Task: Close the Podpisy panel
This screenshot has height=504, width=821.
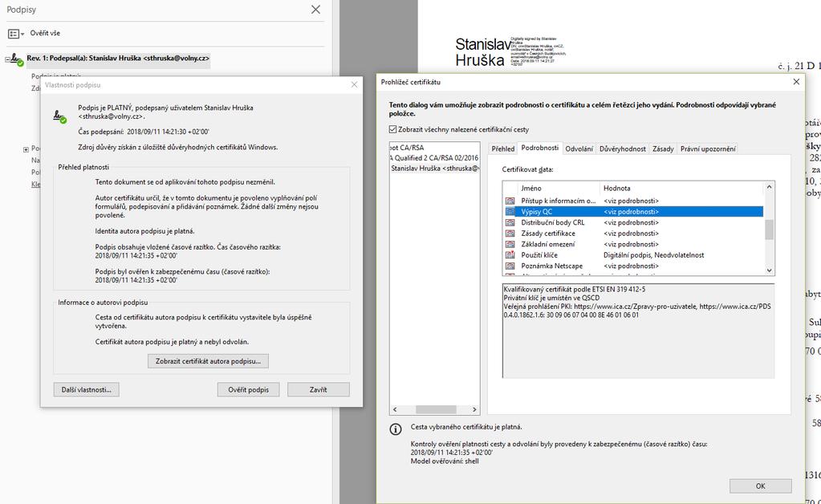Action: (315, 10)
